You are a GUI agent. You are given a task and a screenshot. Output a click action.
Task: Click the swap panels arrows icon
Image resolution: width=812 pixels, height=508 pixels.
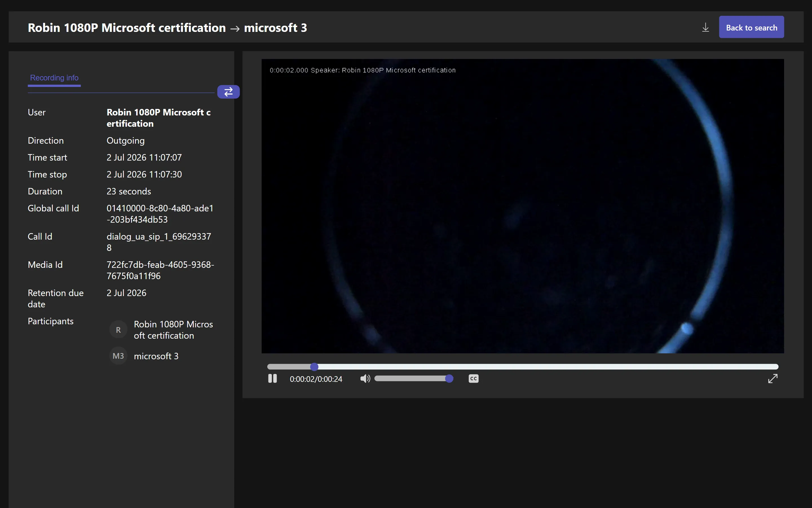point(228,92)
